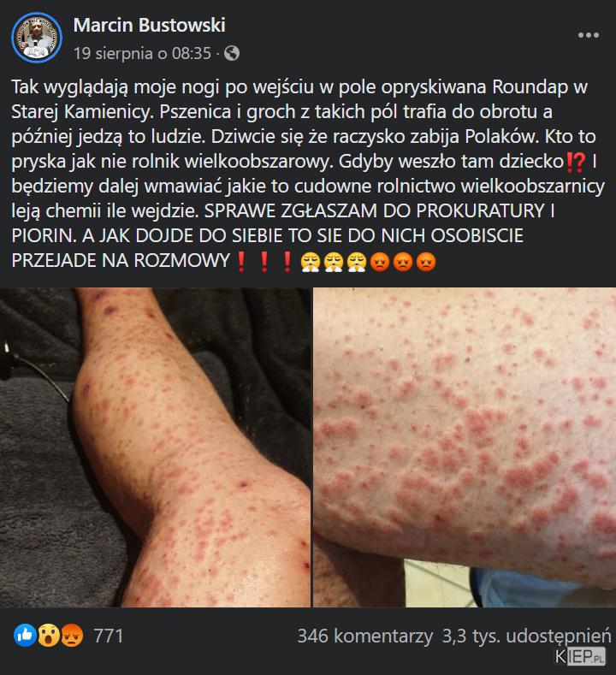Open the three-dot post options menu
616x675 pixels.
coord(588,35)
